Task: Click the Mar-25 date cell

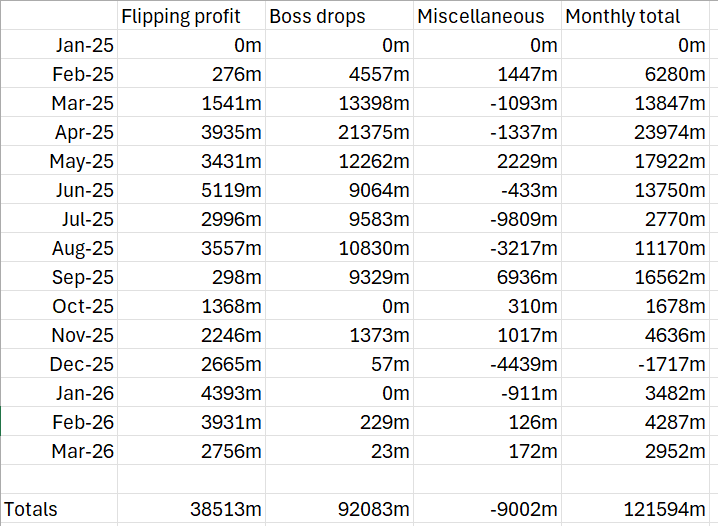Action: point(59,103)
